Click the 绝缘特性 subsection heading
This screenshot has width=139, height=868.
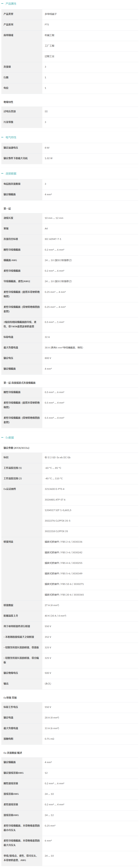click(x=8, y=102)
